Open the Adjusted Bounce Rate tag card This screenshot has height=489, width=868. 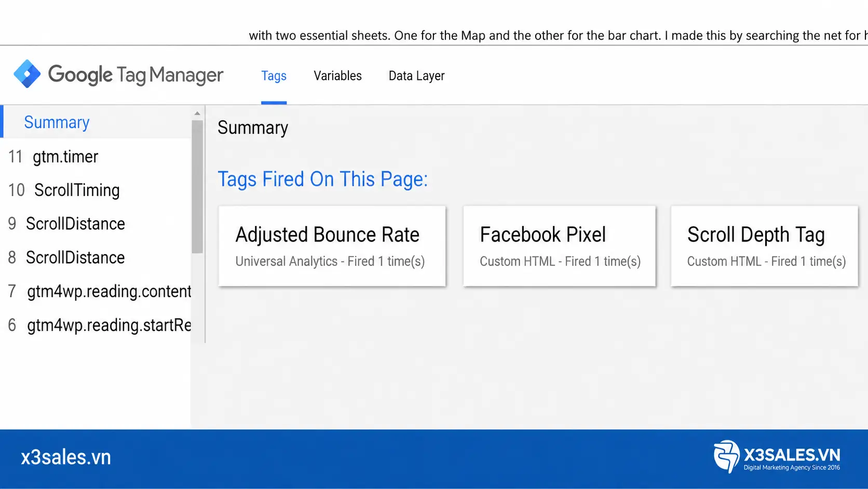[x=332, y=246]
